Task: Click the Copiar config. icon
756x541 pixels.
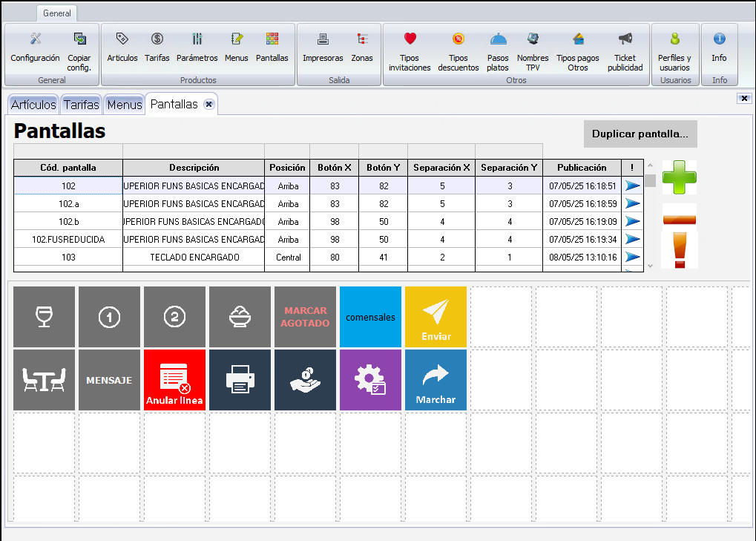Action: (79, 52)
